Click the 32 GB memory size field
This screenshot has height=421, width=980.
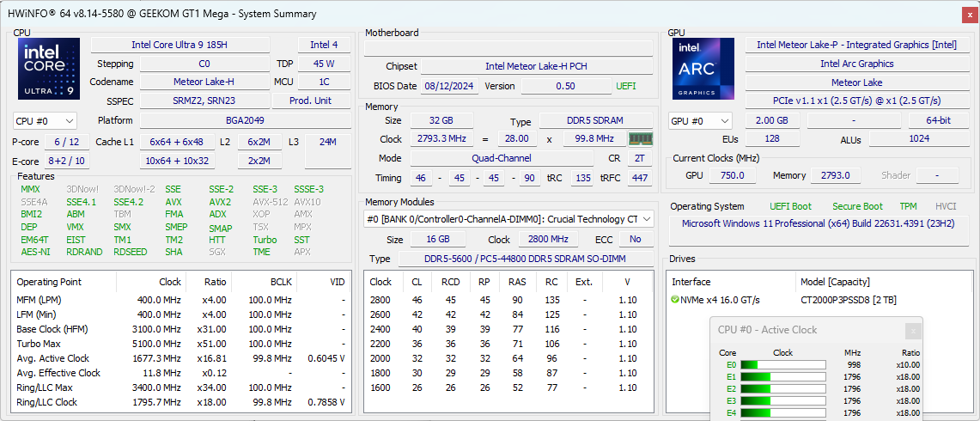(x=441, y=121)
